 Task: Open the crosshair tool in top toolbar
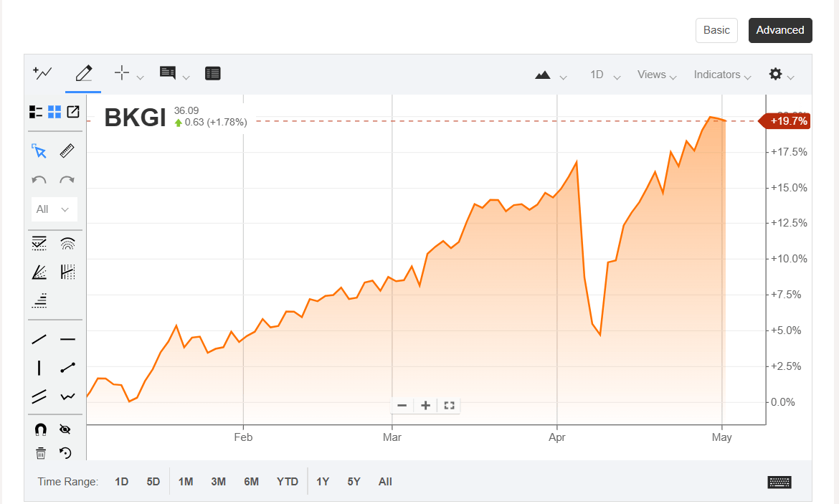pyautogui.click(x=121, y=72)
